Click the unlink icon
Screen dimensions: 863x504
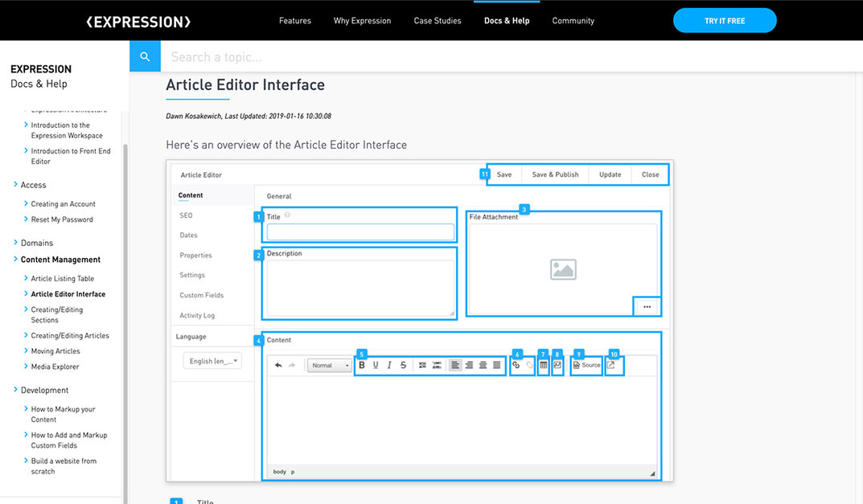[530, 366]
